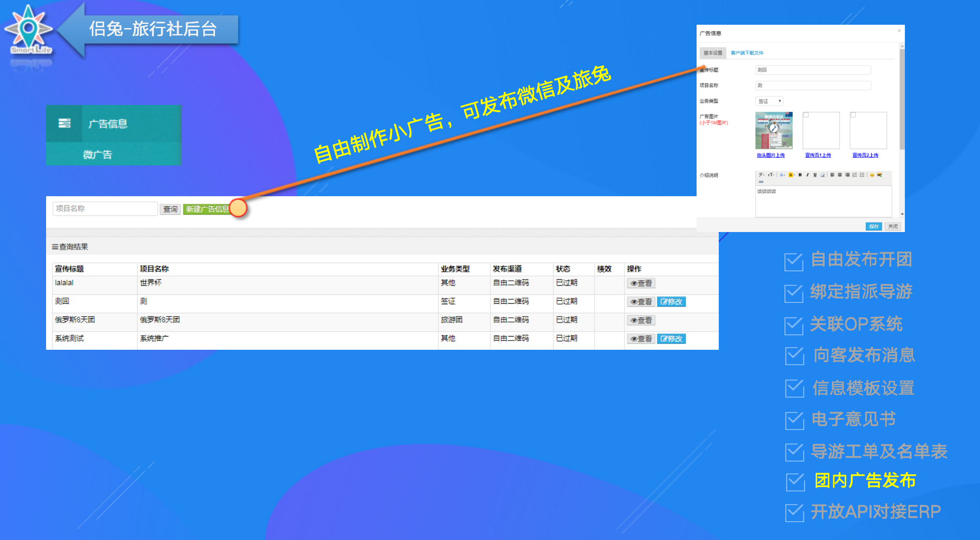Click the 宣传页2上传 upload link
The image size is (980, 540).
[866, 155]
